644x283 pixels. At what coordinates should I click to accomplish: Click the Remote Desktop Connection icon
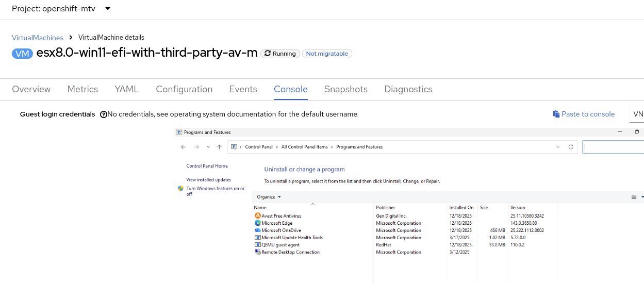coord(258,252)
